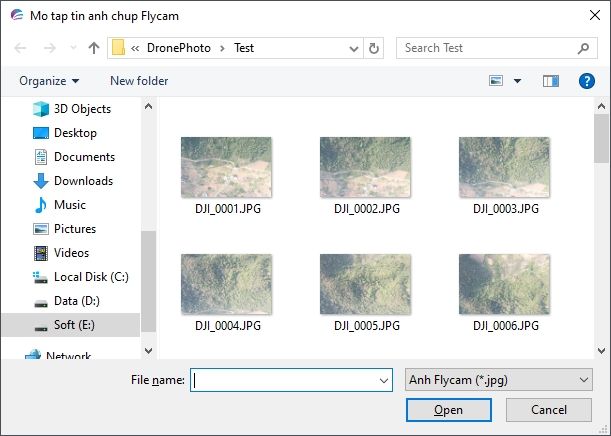Open the Help question mark icon
This screenshot has width=611, height=436.
587,81
